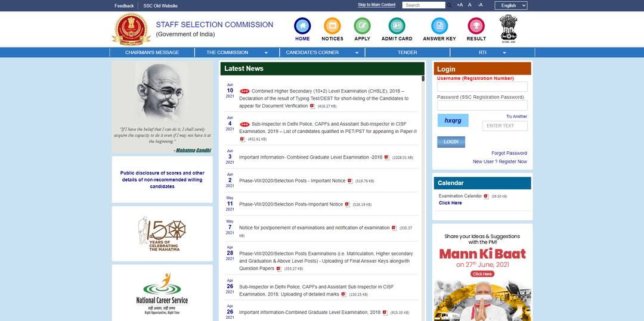
Task: Open the Admit Card icon
Action: [x=397, y=26]
